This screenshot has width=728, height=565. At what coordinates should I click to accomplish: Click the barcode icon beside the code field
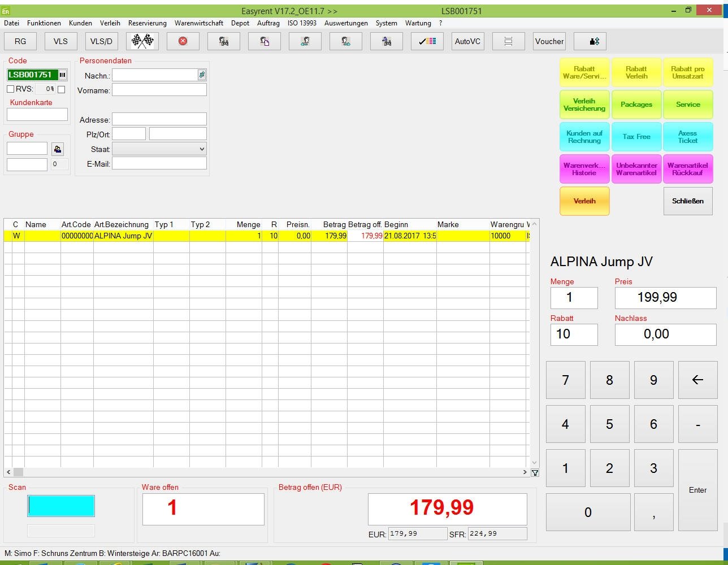pyautogui.click(x=63, y=75)
